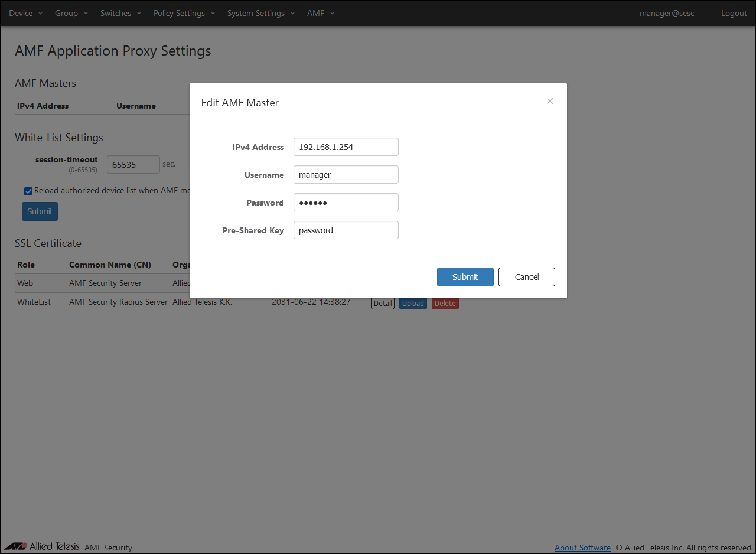Open Policy Settings menu
The image size is (756, 554).
pyautogui.click(x=184, y=13)
